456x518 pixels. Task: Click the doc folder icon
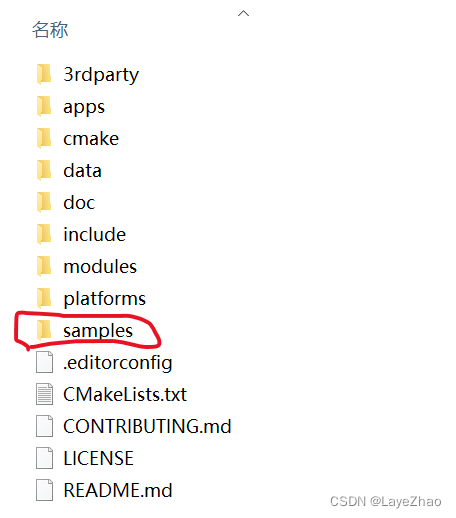pyautogui.click(x=44, y=202)
